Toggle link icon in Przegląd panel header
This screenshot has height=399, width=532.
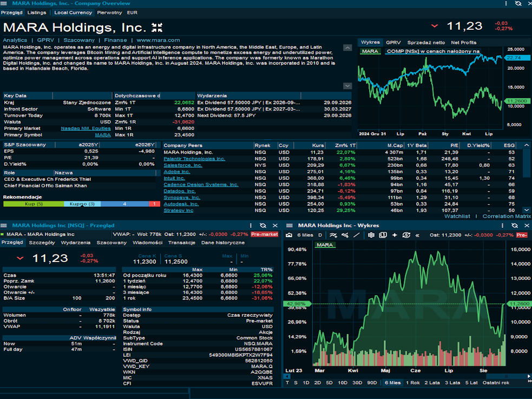click(x=262, y=226)
